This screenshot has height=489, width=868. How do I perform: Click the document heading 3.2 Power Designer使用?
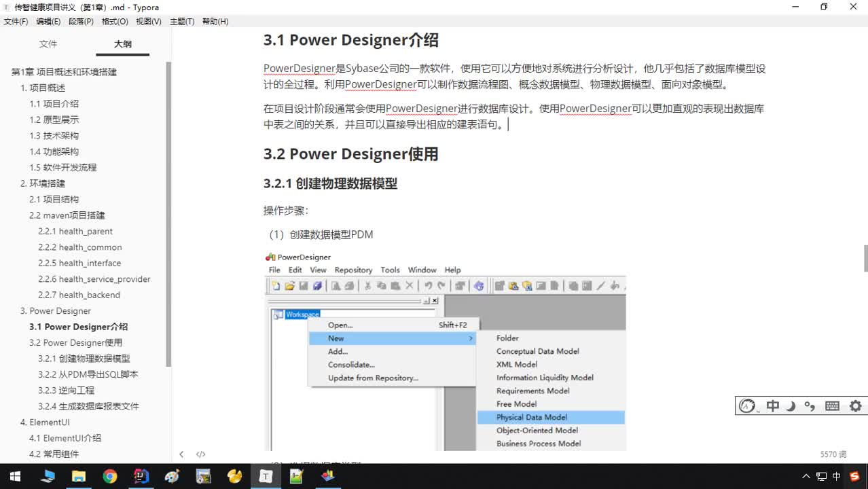tap(350, 154)
